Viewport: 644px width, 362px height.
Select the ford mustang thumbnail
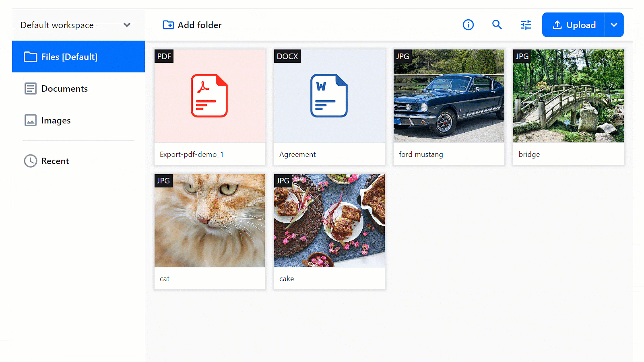[449, 96]
